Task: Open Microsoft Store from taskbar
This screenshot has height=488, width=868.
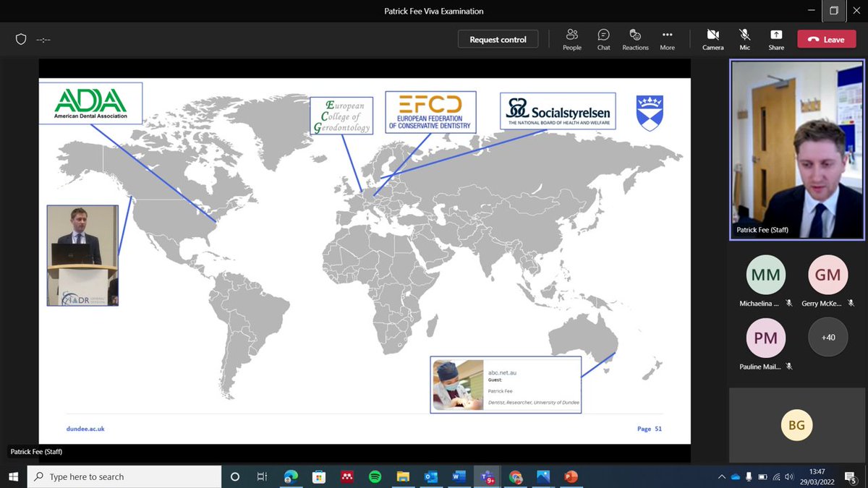Action: [318, 476]
